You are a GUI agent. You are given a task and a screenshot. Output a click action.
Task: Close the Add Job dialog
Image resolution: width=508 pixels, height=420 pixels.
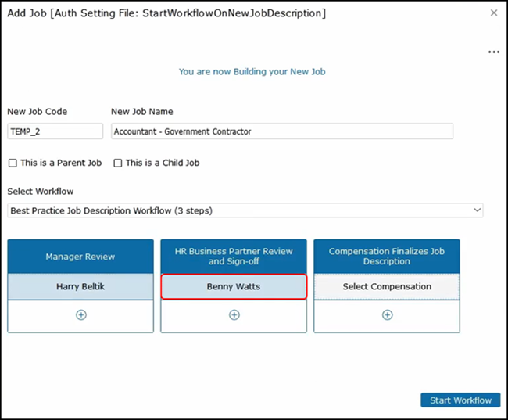493,13
